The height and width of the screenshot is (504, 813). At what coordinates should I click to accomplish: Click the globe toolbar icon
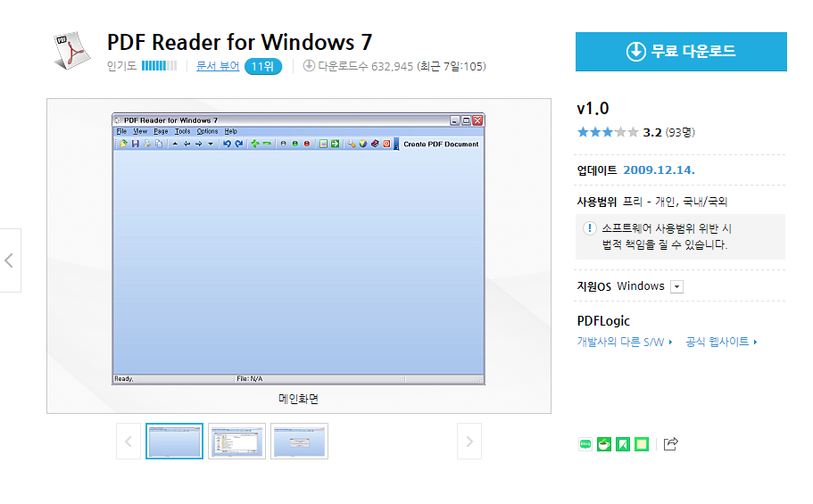(x=363, y=144)
